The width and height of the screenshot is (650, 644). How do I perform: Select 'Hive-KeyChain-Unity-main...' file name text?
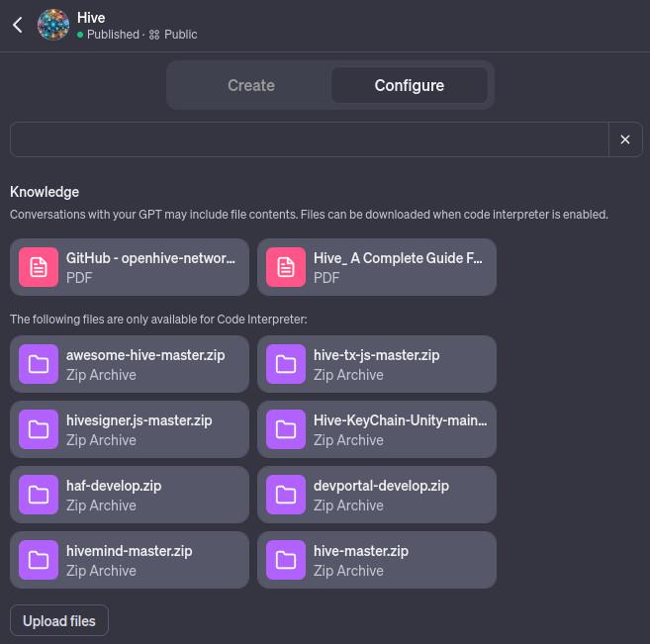tap(401, 420)
